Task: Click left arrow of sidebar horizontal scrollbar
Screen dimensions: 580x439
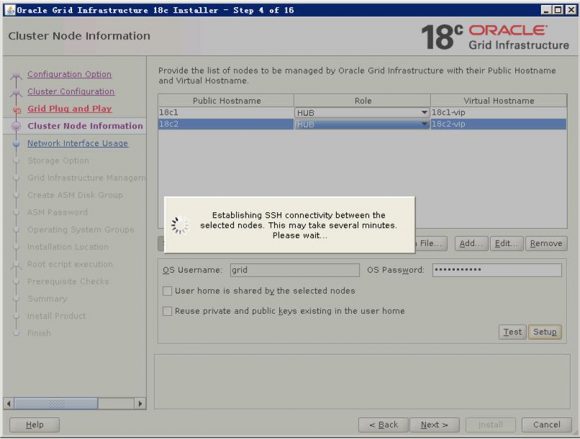Action: 9,403
